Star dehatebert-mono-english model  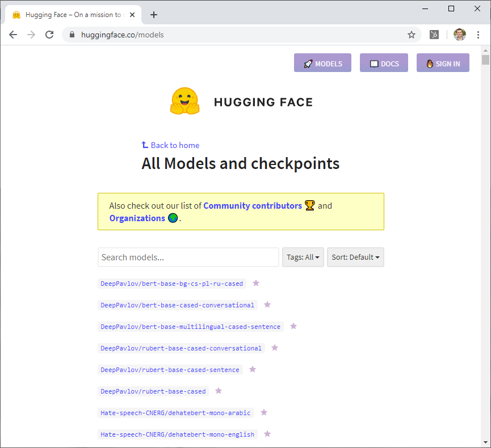pyautogui.click(x=267, y=434)
